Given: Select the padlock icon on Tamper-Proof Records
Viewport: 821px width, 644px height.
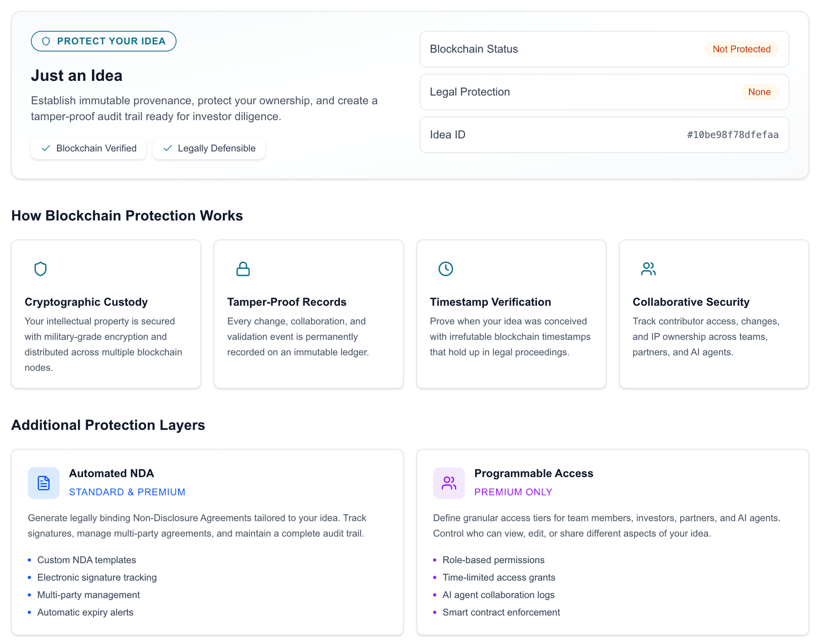Looking at the screenshot, I should pyautogui.click(x=242, y=269).
